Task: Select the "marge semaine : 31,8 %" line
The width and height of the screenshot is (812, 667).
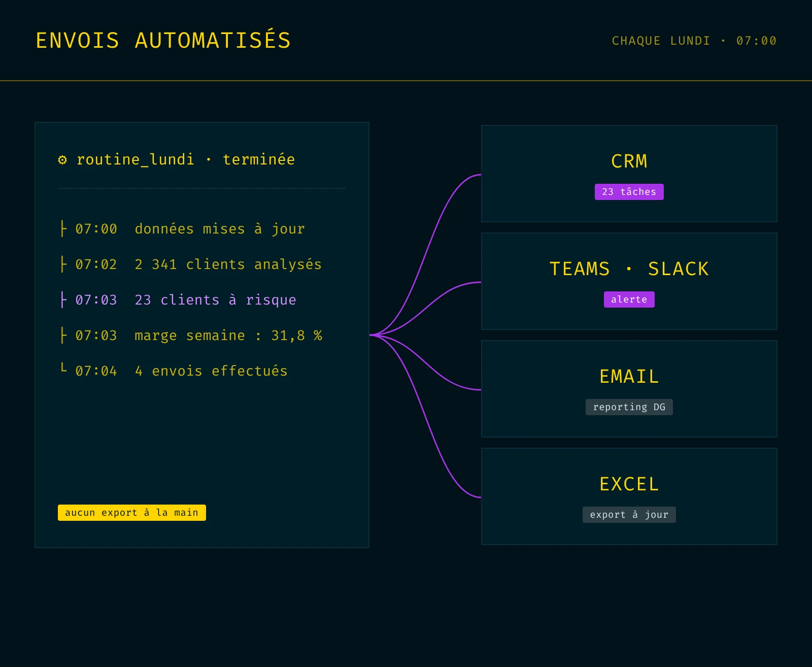Action: 228,336
